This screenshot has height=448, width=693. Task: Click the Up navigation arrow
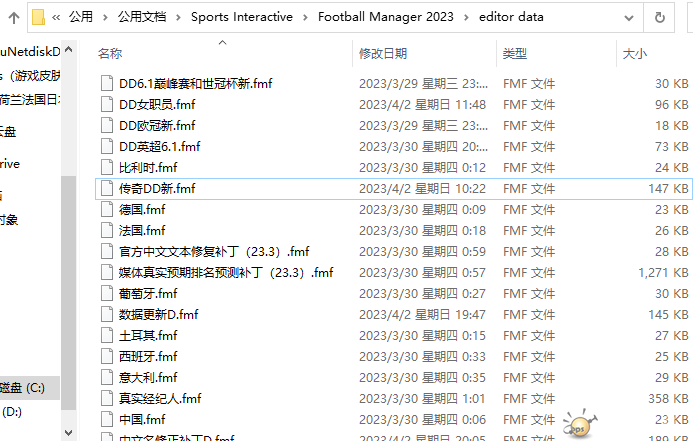click(x=14, y=18)
